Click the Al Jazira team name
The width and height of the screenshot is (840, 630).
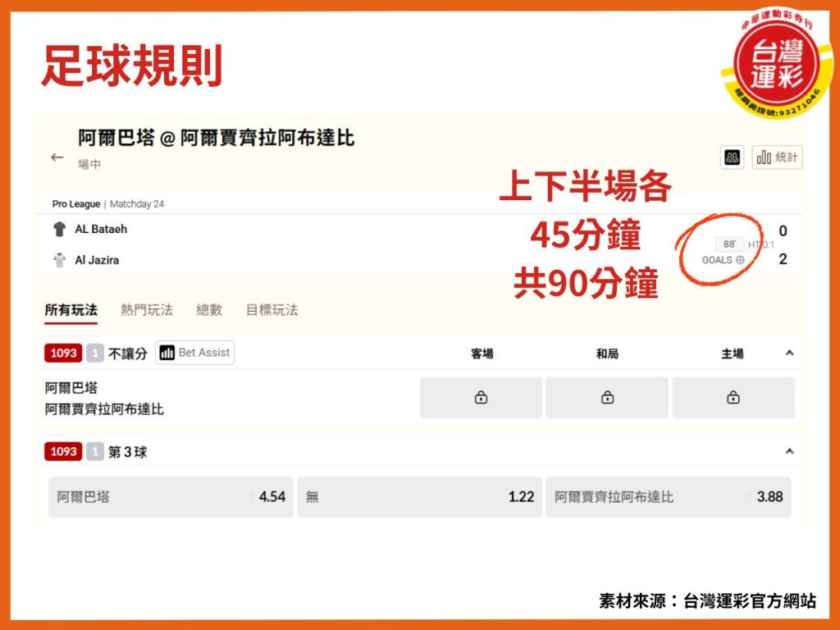pyautogui.click(x=97, y=260)
